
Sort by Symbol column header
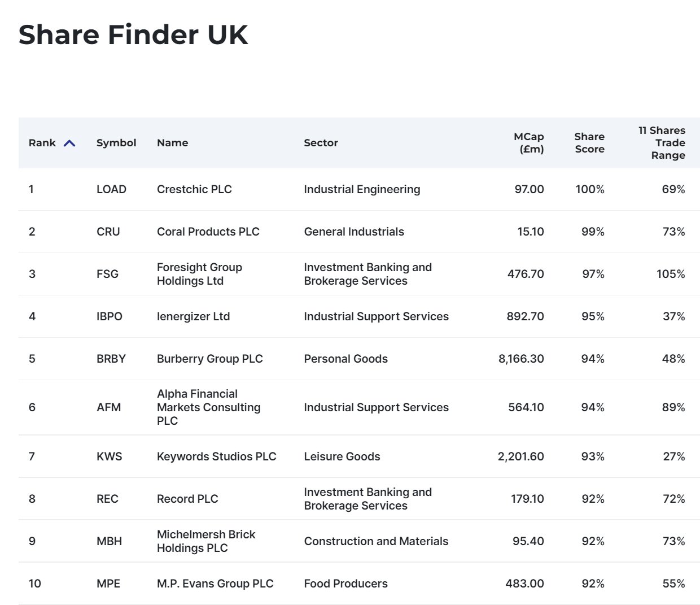coord(116,143)
